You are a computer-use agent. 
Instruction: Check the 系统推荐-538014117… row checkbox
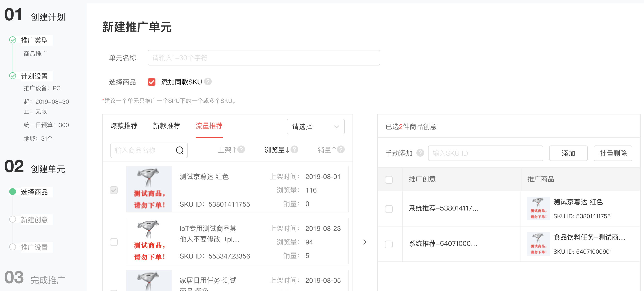coord(389,209)
